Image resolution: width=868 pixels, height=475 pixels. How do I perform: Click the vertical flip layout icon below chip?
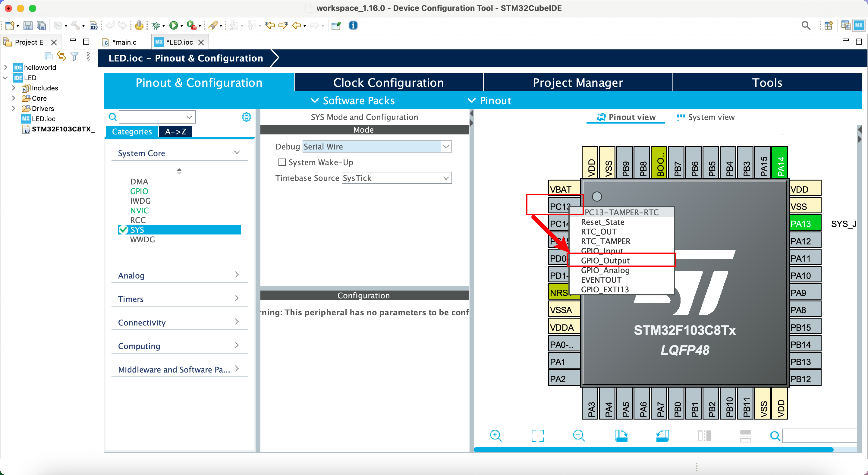click(745, 436)
